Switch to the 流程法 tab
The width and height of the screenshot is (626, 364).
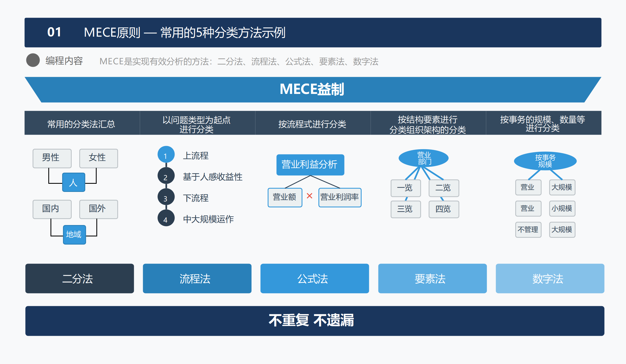pos(197,278)
